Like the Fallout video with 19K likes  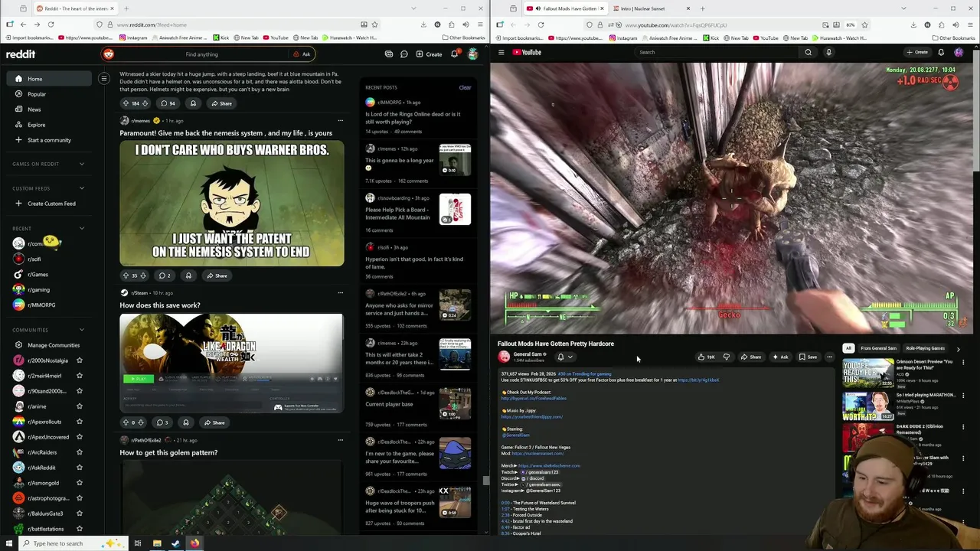pyautogui.click(x=706, y=357)
